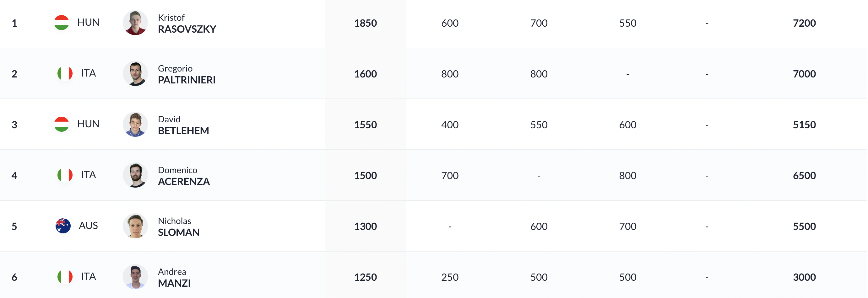
Task: Open Domenico Acerenza's avatar picture
Action: [x=135, y=175]
